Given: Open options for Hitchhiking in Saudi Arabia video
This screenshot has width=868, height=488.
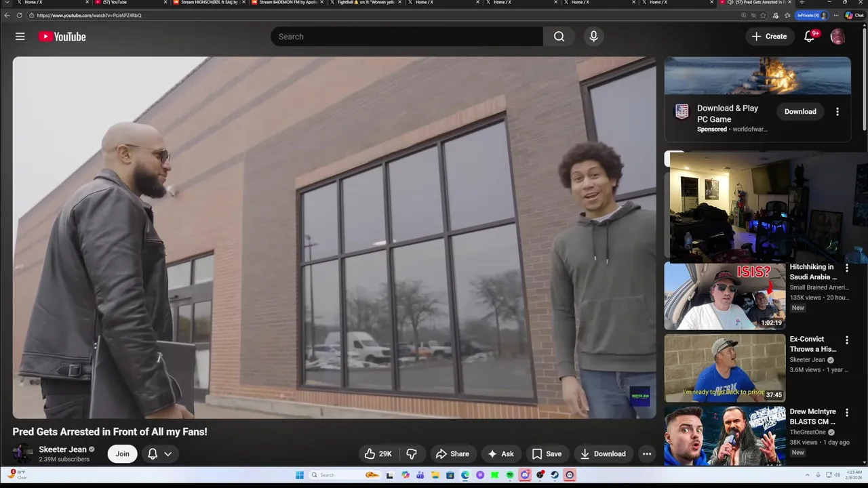Looking at the screenshot, I should point(847,268).
